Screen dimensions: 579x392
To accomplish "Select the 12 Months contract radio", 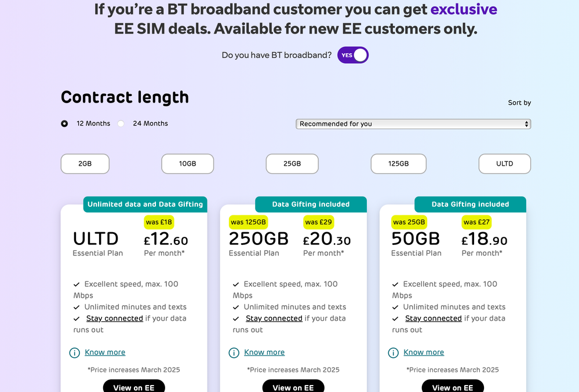I will point(64,123).
